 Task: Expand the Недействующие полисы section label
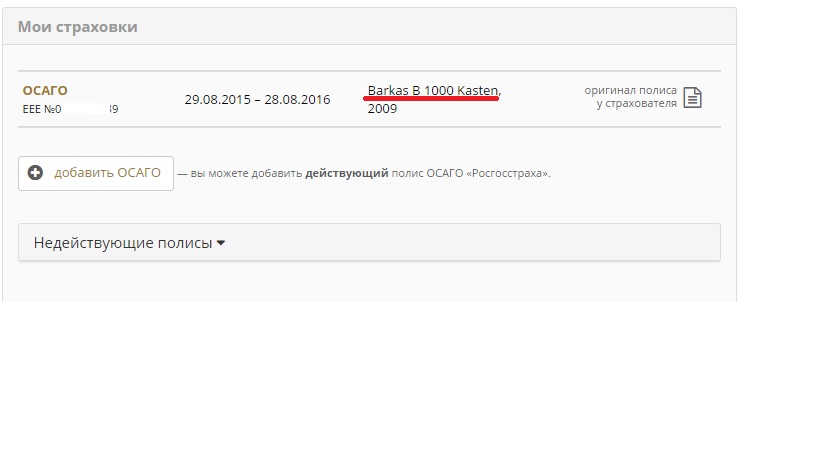pyautogui.click(x=123, y=243)
